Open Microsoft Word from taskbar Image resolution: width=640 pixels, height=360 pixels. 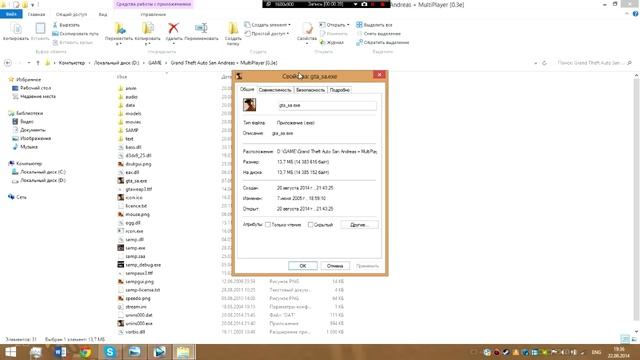click(x=60, y=352)
